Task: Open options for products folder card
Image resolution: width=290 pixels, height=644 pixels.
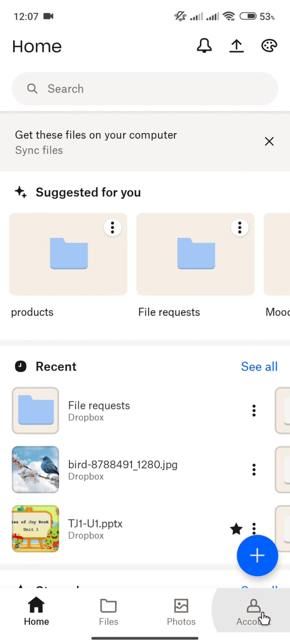Action: click(112, 228)
